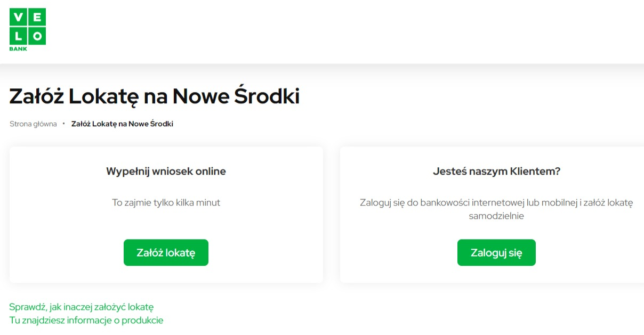The height and width of the screenshot is (335, 644).
Task: Click the green V tile in logo
Action: 18,17
